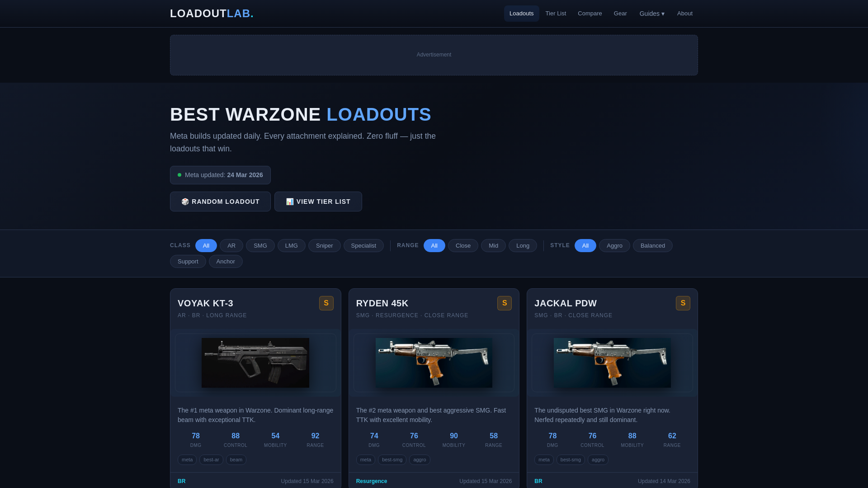Filter range by Mid

pyautogui.click(x=493, y=246)
